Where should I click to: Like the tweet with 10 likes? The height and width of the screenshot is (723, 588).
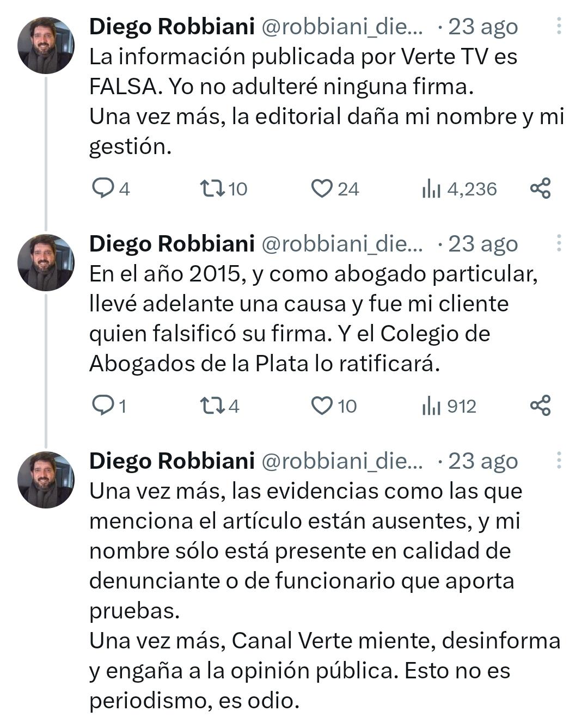pyautogui.click(x=321, y=406)
